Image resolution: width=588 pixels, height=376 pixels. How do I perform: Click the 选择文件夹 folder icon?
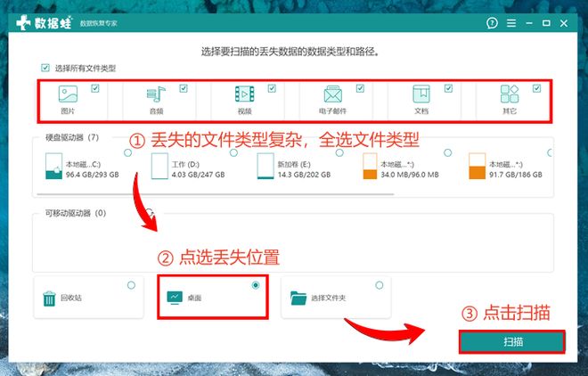(298, 298)
